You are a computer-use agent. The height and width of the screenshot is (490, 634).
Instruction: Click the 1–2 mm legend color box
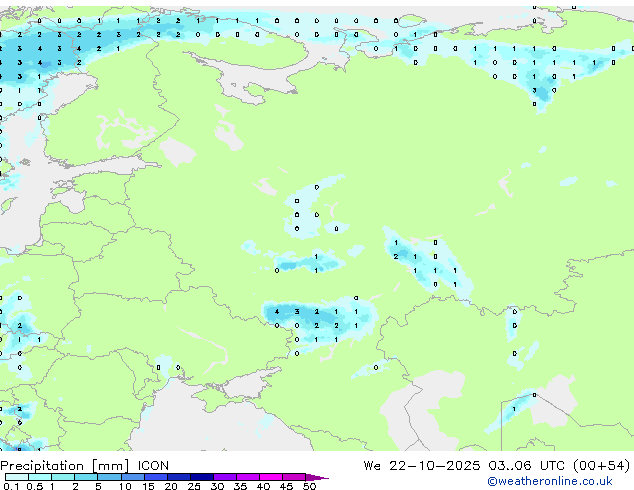pyautogui.click(x=63, y=477)
